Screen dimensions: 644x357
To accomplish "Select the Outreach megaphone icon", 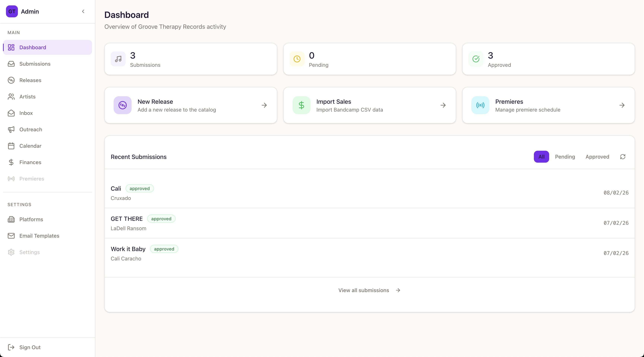I will [11, 129].
